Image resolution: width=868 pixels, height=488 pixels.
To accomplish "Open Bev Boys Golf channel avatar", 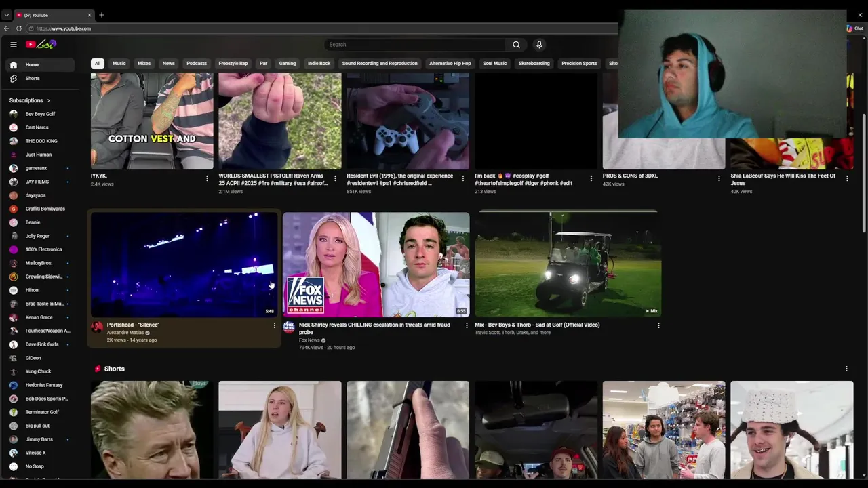I will coord(14,114).
